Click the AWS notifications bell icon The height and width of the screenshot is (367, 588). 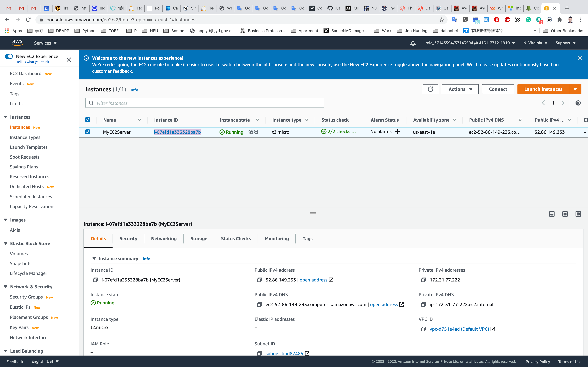click(x=413, y=43)
